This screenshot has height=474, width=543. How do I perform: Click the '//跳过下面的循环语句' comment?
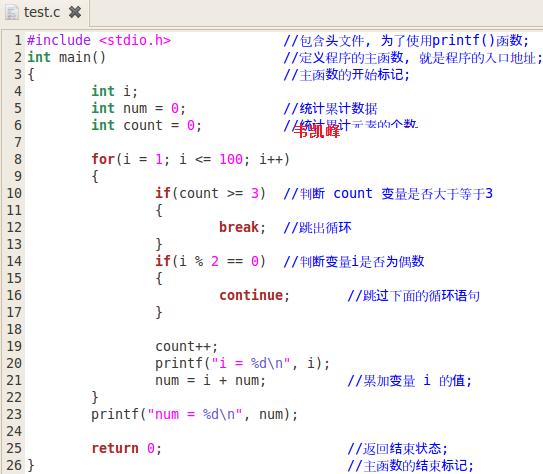413,296
